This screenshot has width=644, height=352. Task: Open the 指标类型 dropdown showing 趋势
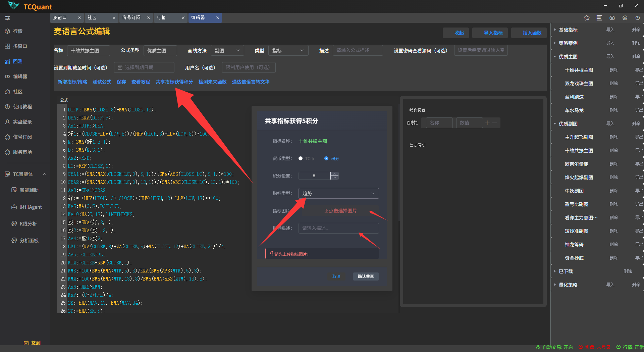click(x=338, y=193)
